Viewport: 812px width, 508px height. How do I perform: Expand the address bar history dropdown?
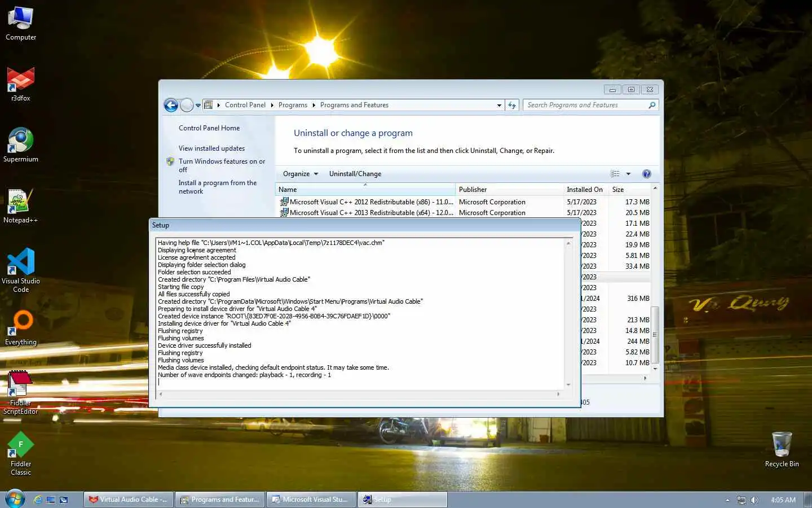(x=499, y=106)
